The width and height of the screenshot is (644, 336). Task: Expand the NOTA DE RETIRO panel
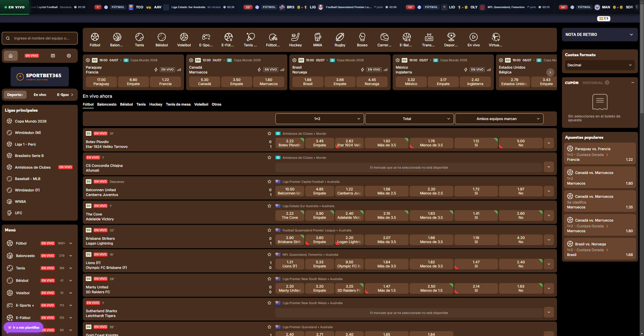(x=600, y=34)
